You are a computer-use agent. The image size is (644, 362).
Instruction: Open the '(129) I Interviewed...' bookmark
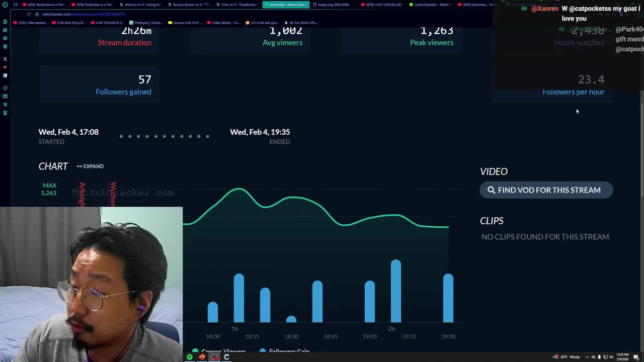pyautogui.click(x=30, y=23)
